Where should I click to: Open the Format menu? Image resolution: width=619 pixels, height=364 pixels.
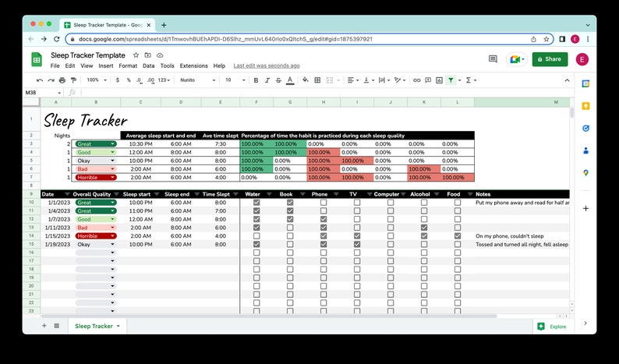pyautogui.click(x=128, y=66)
